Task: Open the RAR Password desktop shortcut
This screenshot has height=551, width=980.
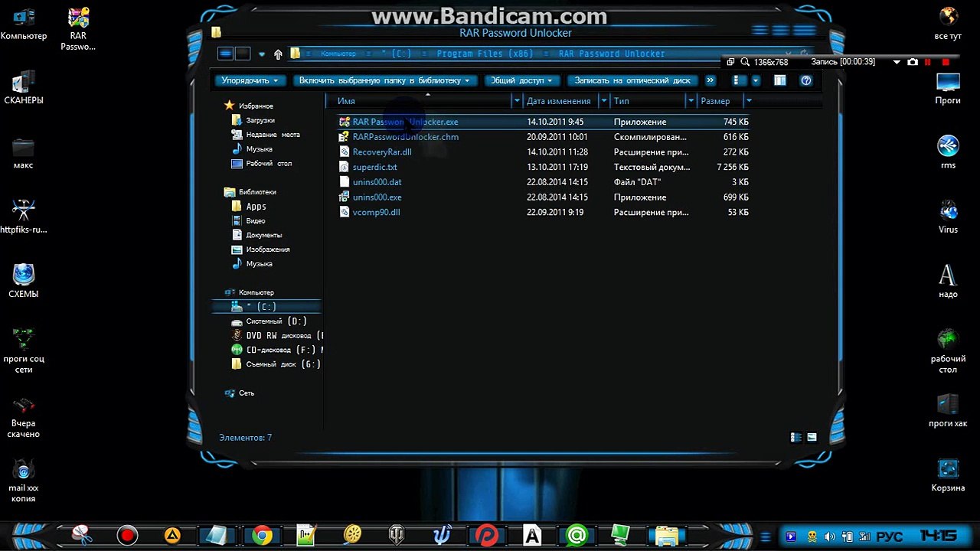Action: click(78, 29)
